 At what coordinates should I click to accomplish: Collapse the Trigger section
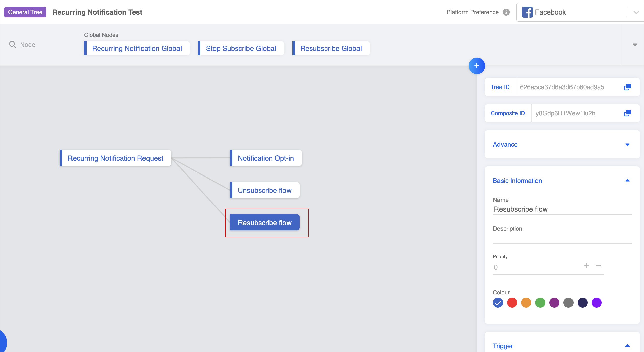coord(627,346)
